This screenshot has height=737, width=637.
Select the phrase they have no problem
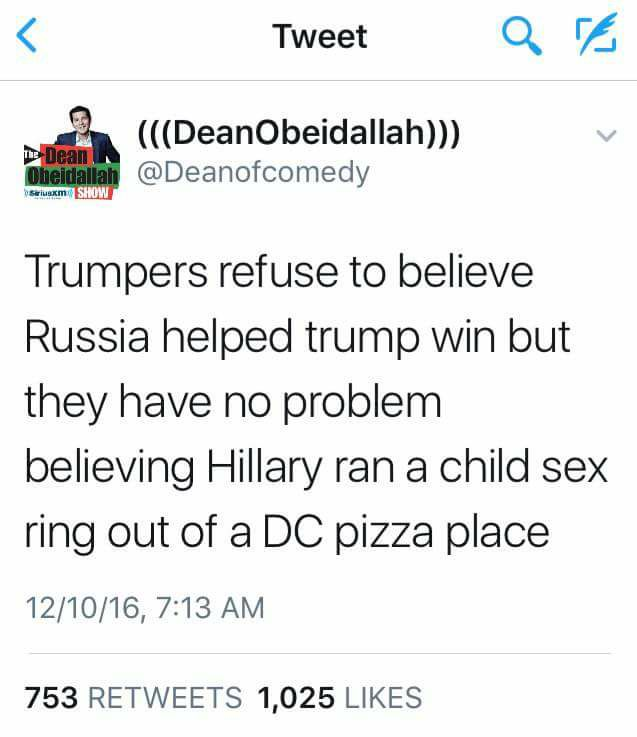click(233, 402)
